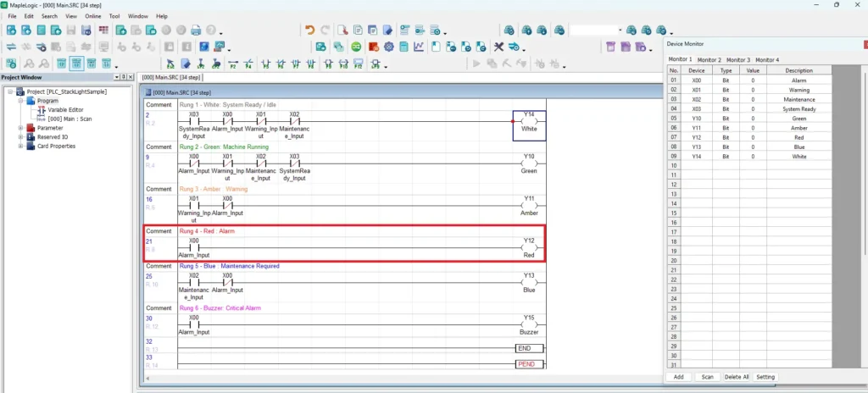This screenshot has height=393, width=868.
Task: Click the green circular arrows icon
Action: point(356,47)
